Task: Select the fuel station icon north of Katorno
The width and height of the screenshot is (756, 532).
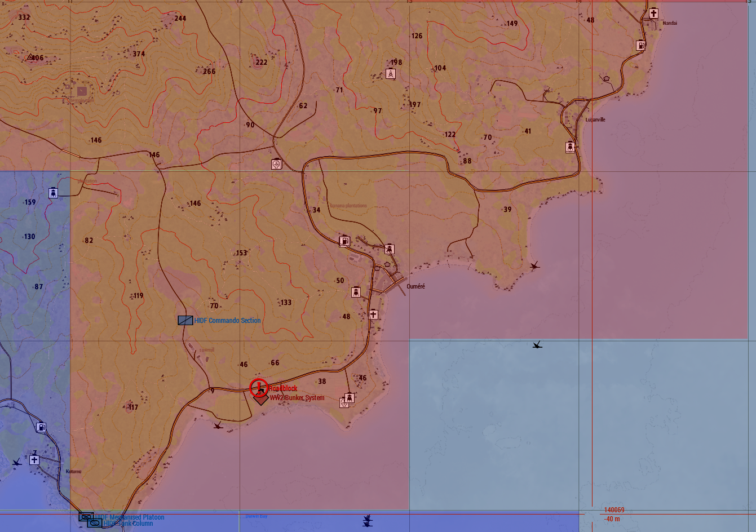Action: (x=41, y=428)
